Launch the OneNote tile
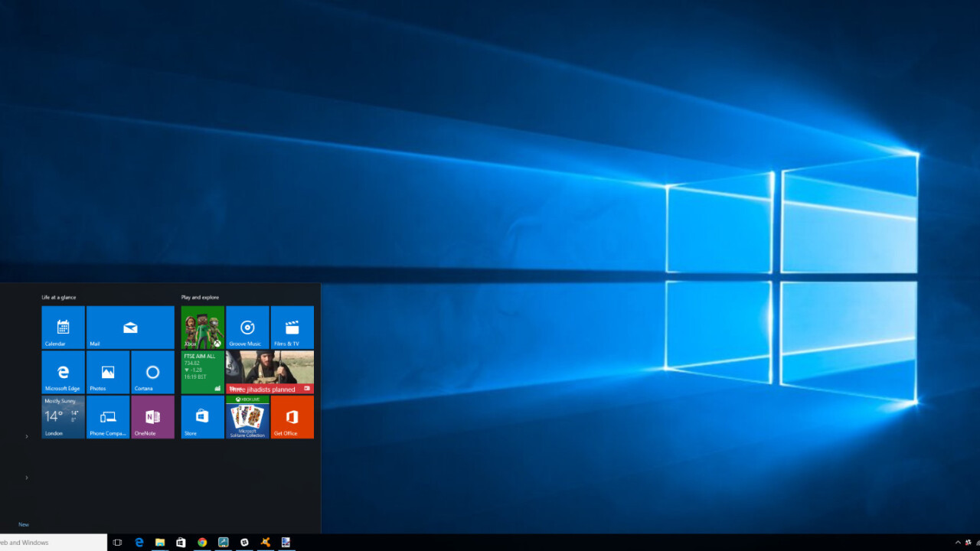The width and height of the screenshot is (980, 551). [152, 417]
